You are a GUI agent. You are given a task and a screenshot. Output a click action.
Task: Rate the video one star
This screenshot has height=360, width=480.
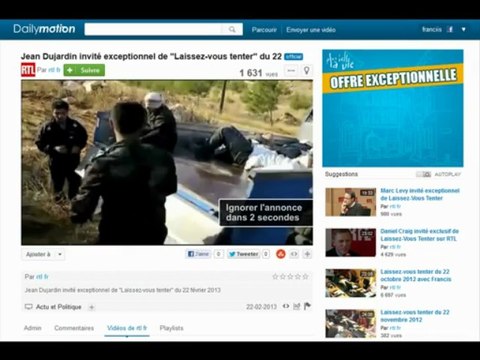tap(275, 276)
